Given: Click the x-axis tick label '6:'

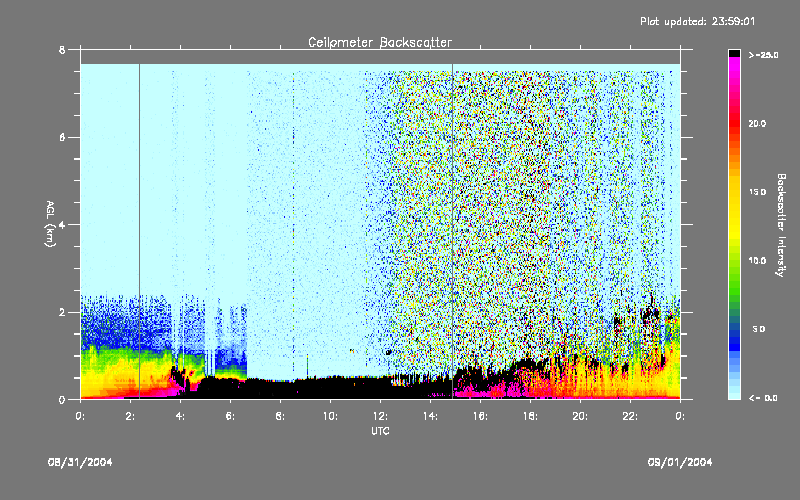Looking at the screenshot, I should (231, 416).
